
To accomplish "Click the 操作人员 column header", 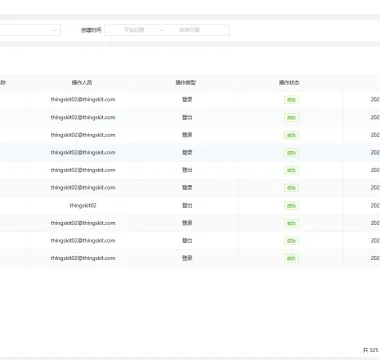I will pos(82,82).
